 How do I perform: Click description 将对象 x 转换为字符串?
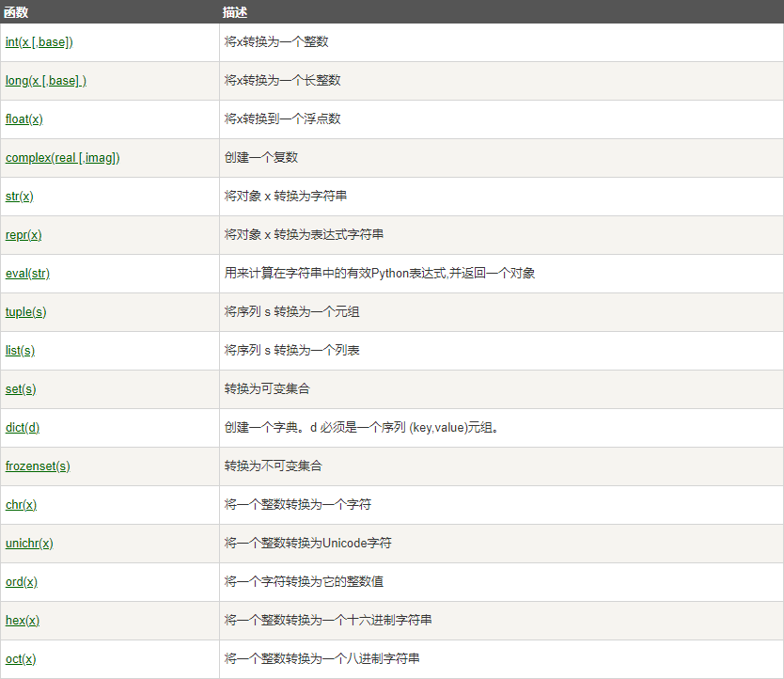(x=286, y=196)
